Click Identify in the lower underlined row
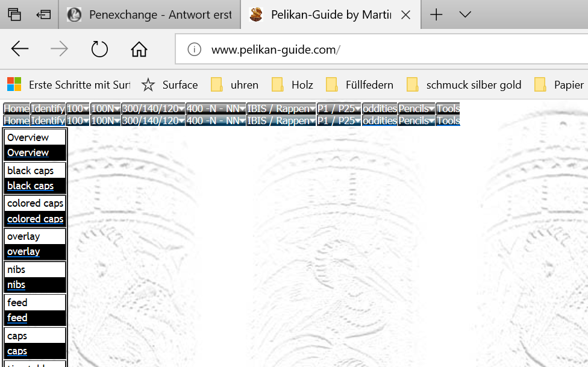Image resolution: width=588 pixels, height=367 pixels. pos(48,121)
